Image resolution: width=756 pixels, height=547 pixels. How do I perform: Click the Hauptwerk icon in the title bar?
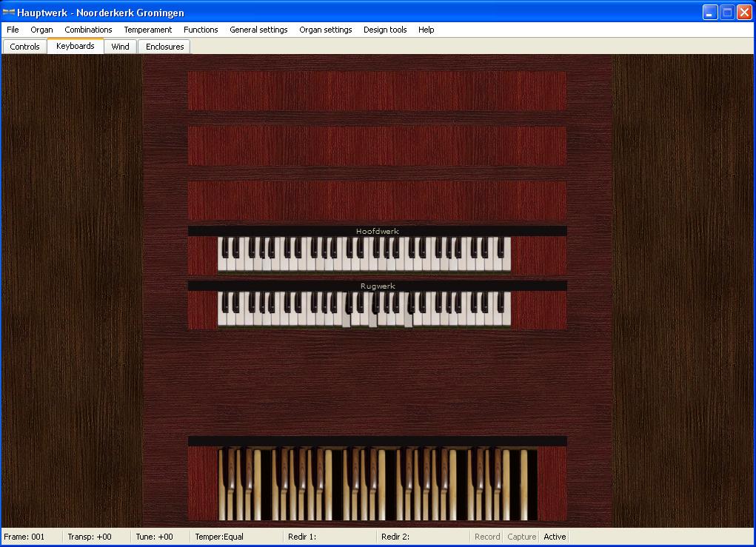click(x=9, y=12)
